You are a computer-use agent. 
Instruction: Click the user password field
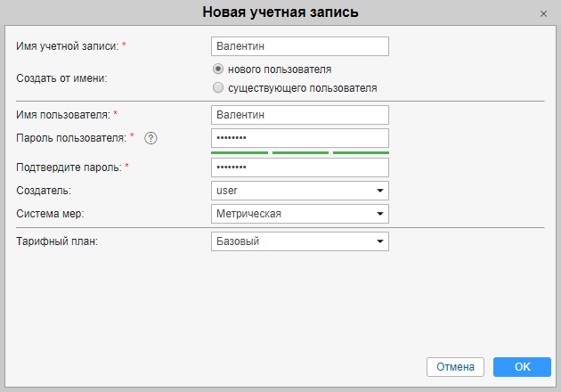pos(300,138)
